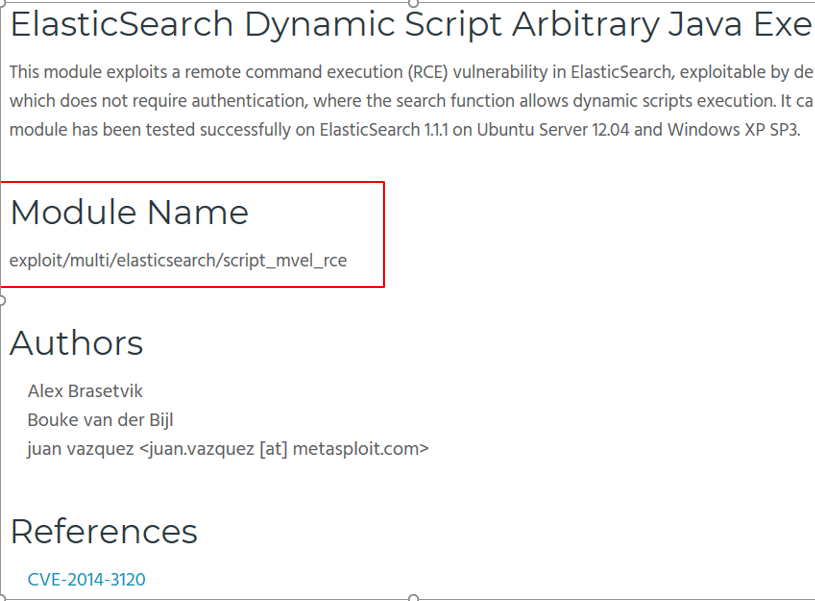This screenshot has height=601, width=815.
Task: Click the ElasticSearch Dynamic Script title
Action: [412, 24]
